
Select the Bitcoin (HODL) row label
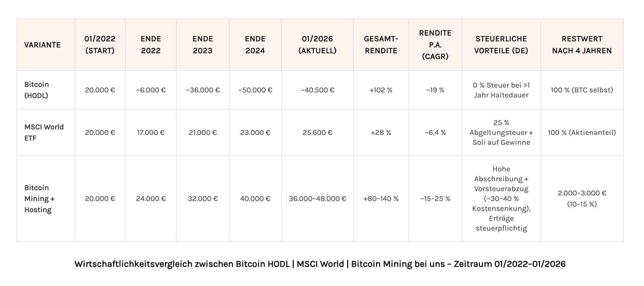[x=37, y=90]
